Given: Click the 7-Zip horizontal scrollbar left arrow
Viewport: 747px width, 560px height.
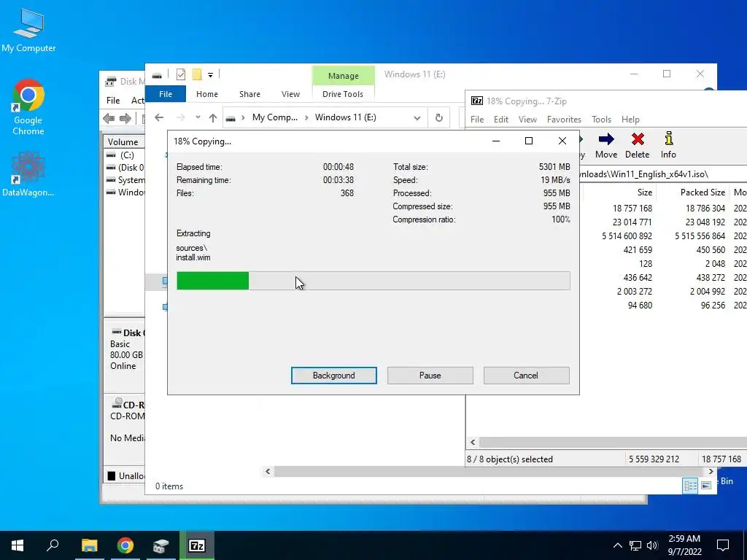Looking at the screenshot, I should [473, 443].
